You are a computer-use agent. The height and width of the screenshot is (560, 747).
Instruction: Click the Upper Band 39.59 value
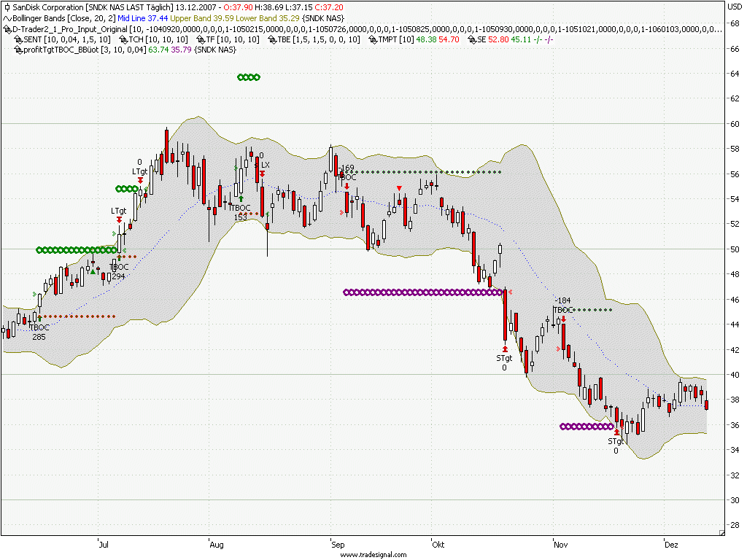(x=202, y=18)
